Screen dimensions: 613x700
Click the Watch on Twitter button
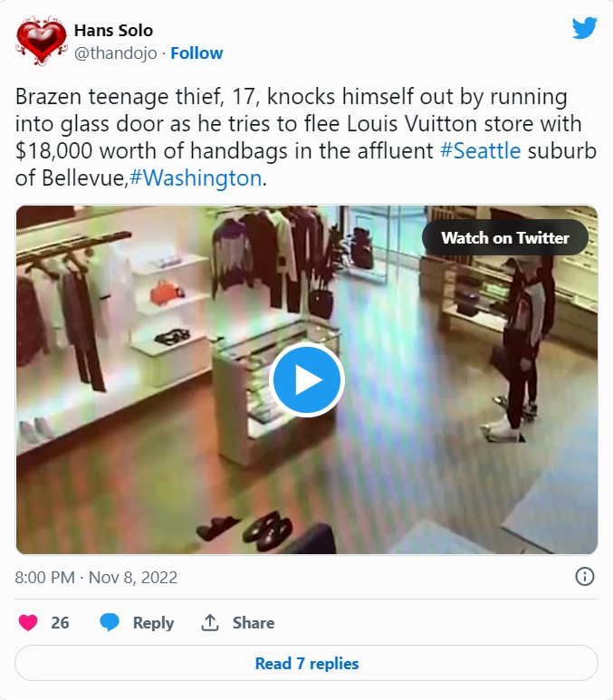[x=505, y=237]
